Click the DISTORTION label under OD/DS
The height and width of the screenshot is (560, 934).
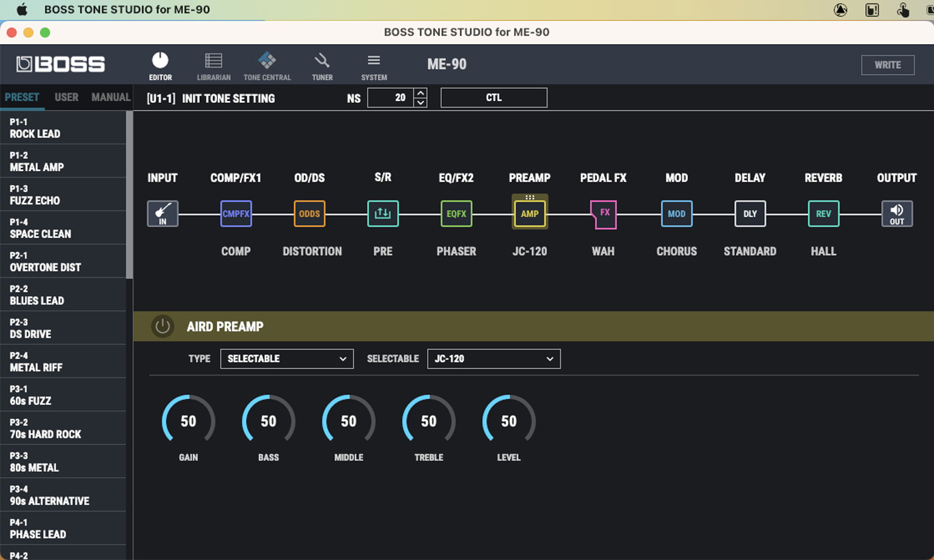click(312, 251)
